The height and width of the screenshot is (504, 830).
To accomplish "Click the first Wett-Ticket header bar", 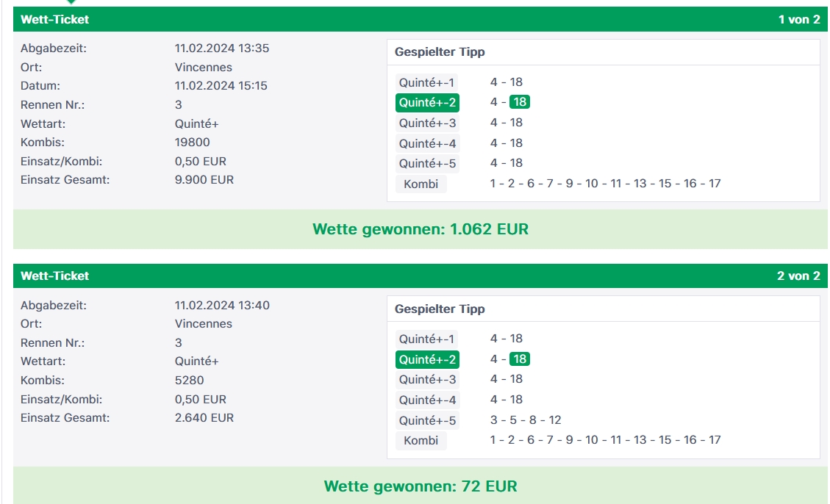I will pyautogui.click(x=421, y=20).
